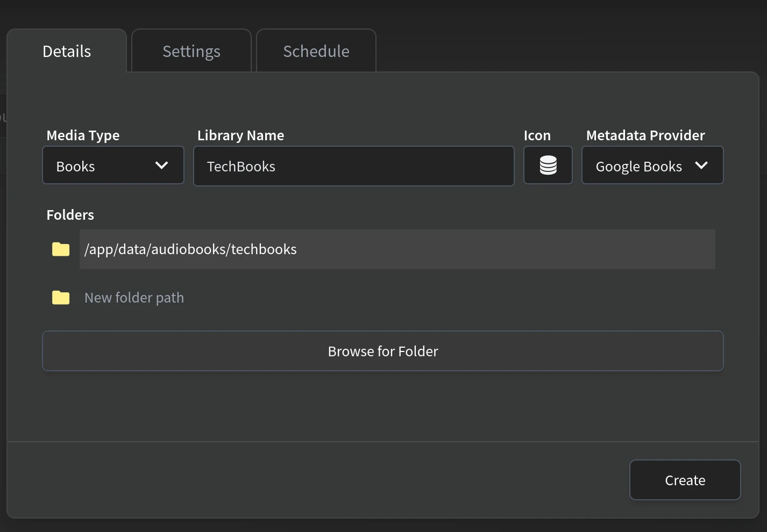Click the Media Type chevron arrow
Viewport: 767px width, 532px height.
(161, 166)
